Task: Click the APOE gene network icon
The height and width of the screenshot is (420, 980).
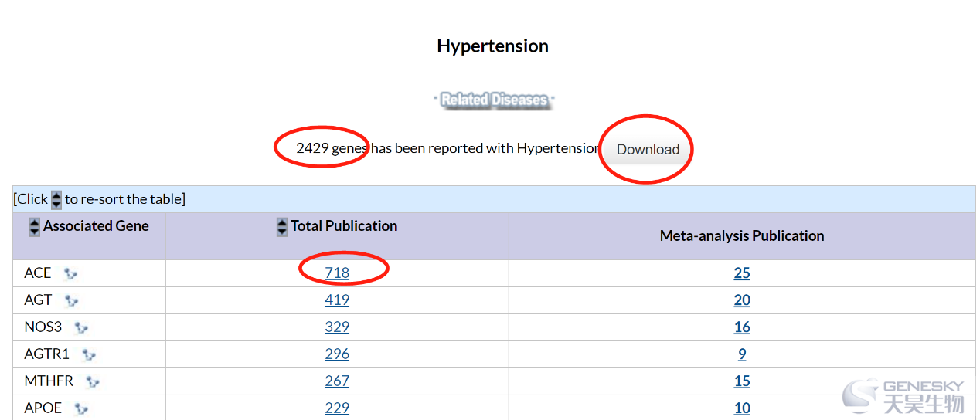Action: 81,408
